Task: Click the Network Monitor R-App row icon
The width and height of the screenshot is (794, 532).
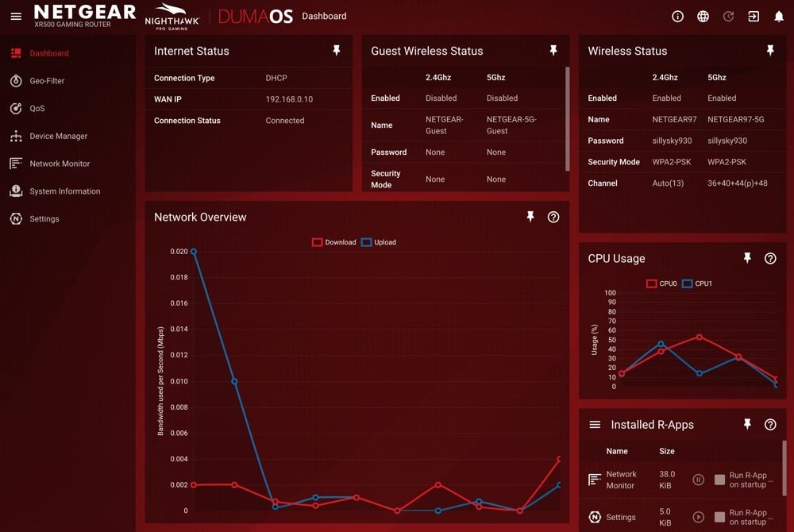Action: [595, 480]
